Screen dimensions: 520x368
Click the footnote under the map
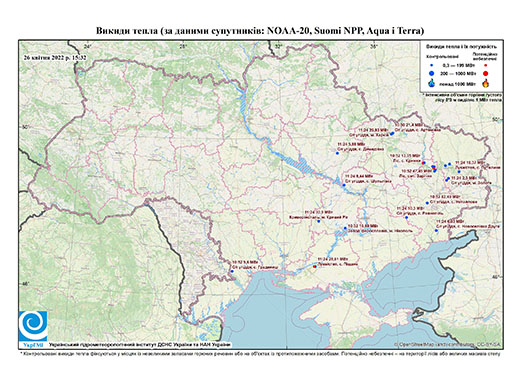[260, 353]
